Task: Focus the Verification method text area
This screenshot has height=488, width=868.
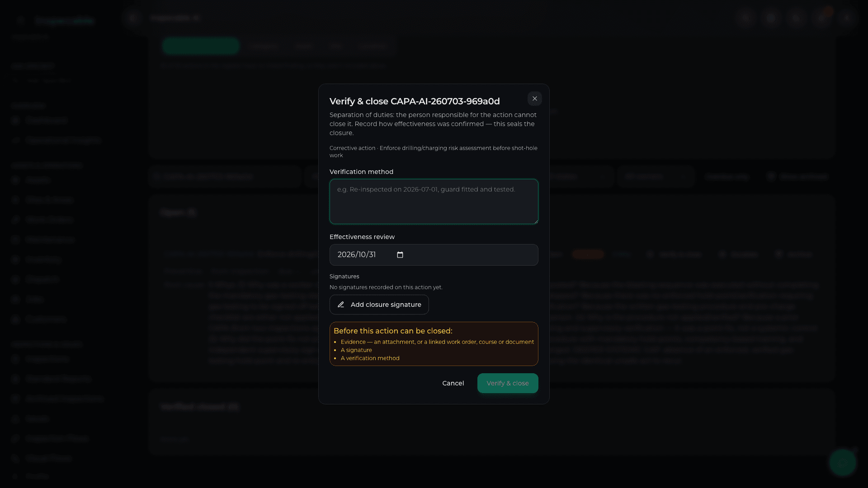Action: [x=434, y=202]
